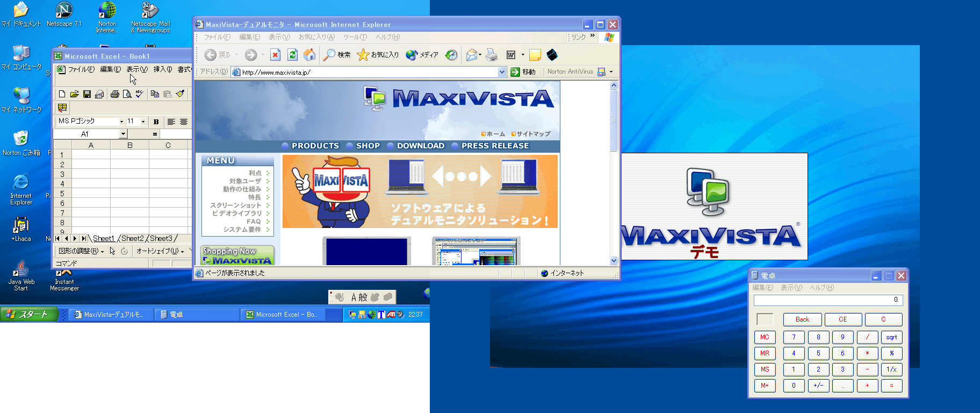Screen dimensions: 980x413
Task: Click the Excel Copy icon
Action: (x=155, y=94)
